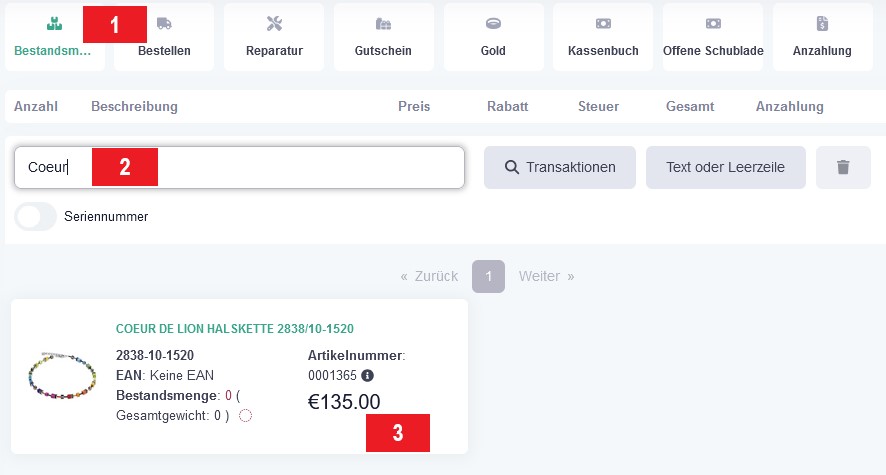The width and height of the screenshot is (886, 475).
Task: Focus the product search field containing Coeur
Action: (x=239, y=167)
